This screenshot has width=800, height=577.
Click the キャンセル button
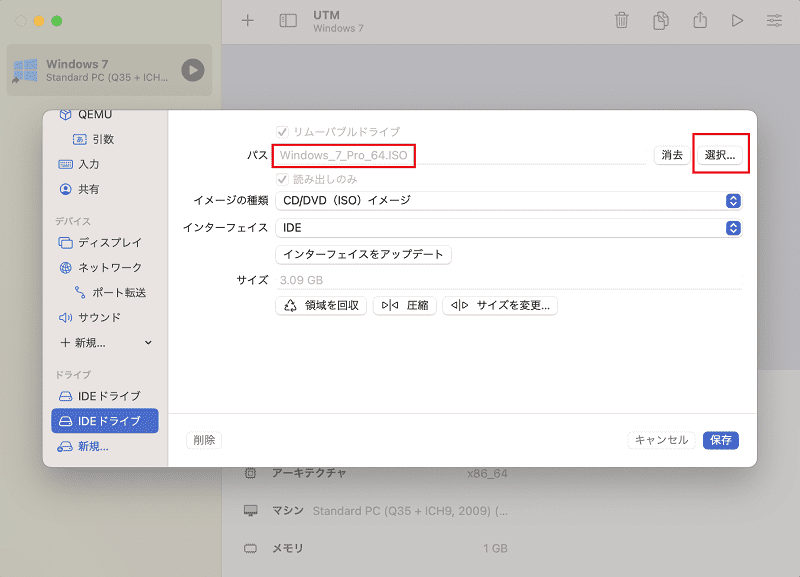(x=661, y=440)
